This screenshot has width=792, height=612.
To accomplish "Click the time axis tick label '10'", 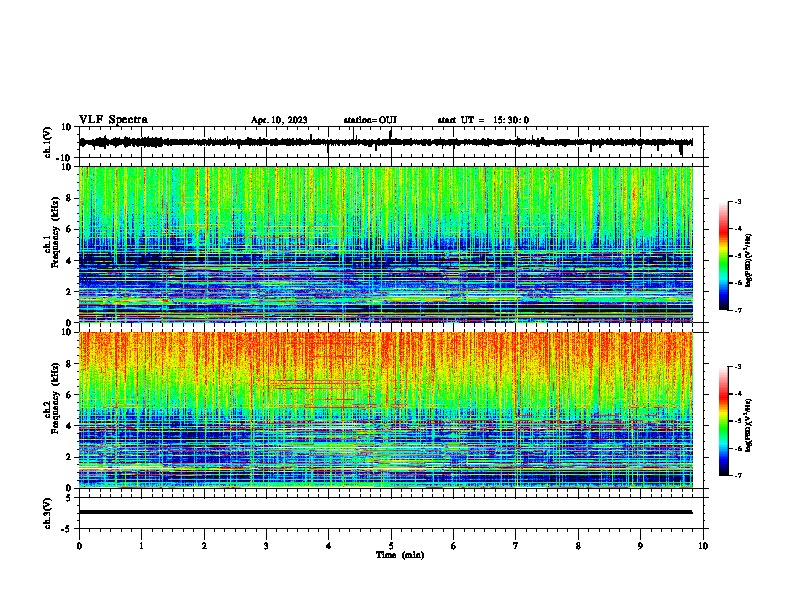I will 703,546.
